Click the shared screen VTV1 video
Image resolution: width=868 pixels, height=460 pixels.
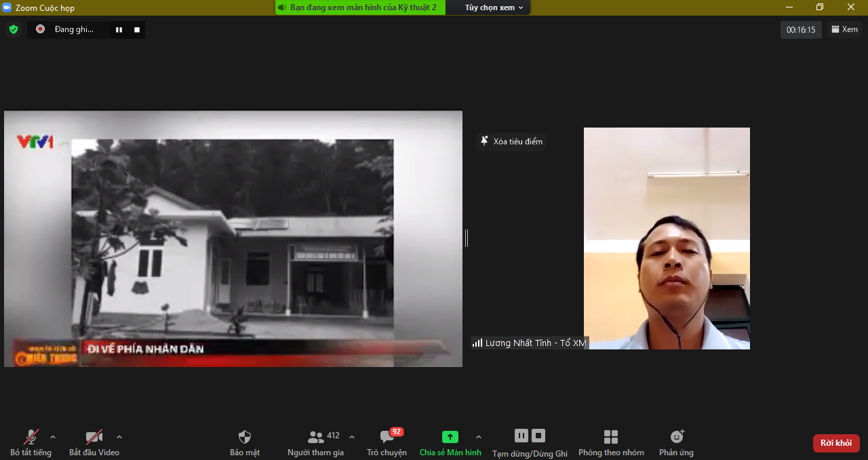click(x=233, y=239)
